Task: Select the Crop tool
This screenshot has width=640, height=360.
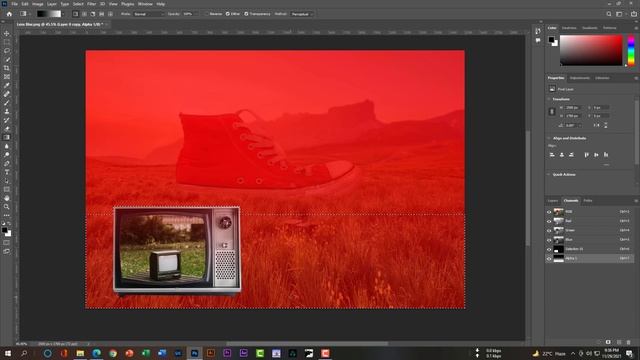Action: click(7, 68)
